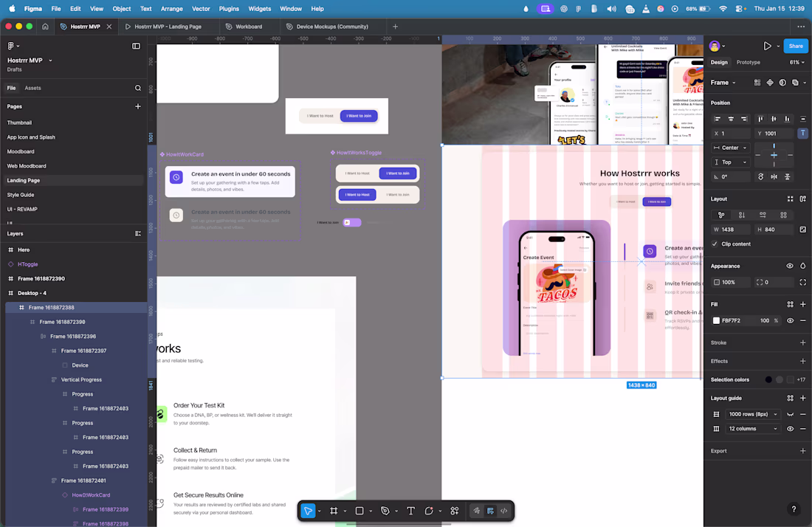Image resolution: width=812 pixels, height=527 pixels.
Task: Click the width field showing 1438
Action: 731,230
